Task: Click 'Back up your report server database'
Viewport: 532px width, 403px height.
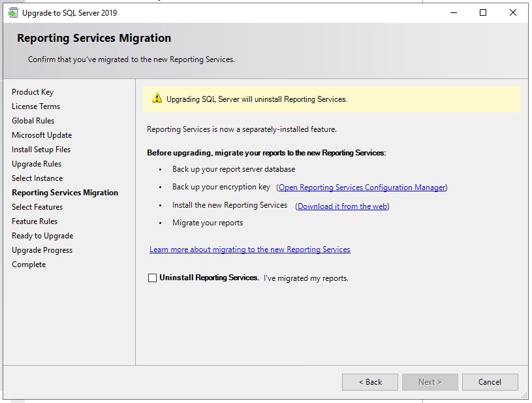Action: coord(234,169)
